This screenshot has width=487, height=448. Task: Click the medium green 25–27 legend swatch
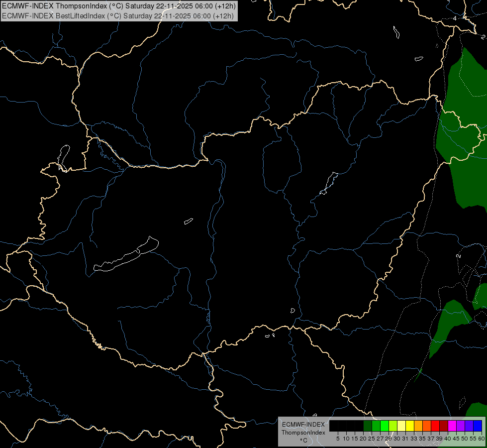click(x=376, y=426)
